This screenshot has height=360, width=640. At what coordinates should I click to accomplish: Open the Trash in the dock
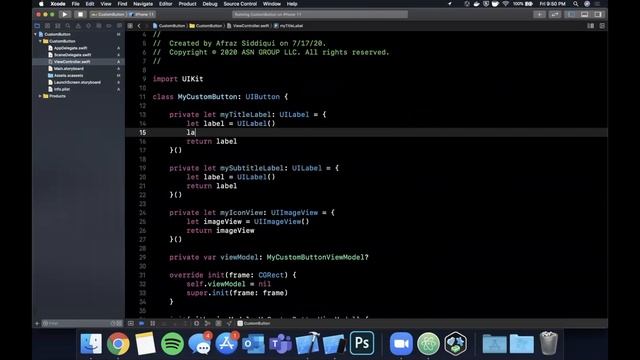pos(548,343)
